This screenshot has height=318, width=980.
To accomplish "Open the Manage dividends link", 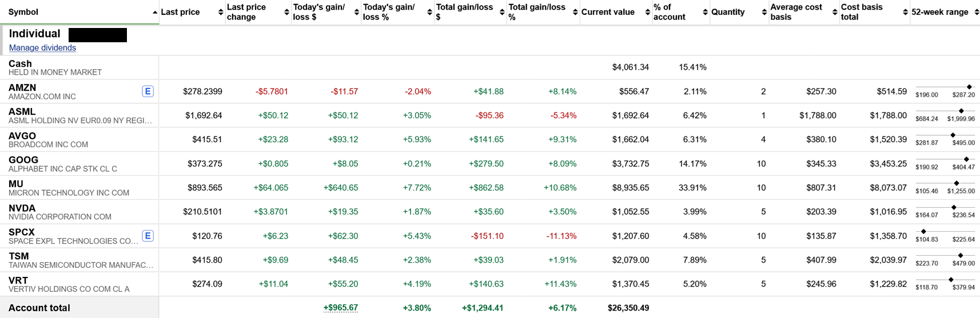I will pos(42,48).
